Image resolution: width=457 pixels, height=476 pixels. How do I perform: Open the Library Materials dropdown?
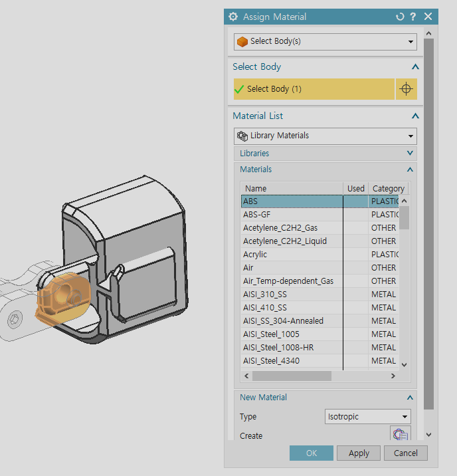325,136
